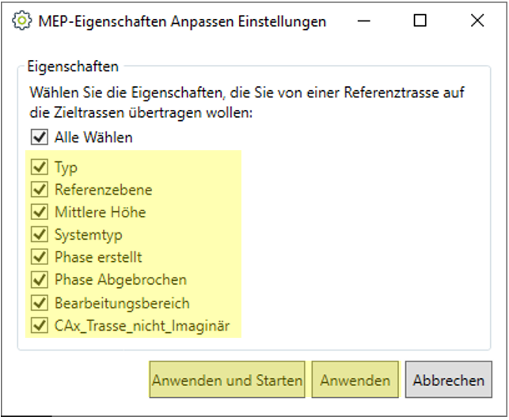Uncheck the Bearbeitungsbereich checkbox
The height and width of the screenshot is (420, 509).
point(39,302)
